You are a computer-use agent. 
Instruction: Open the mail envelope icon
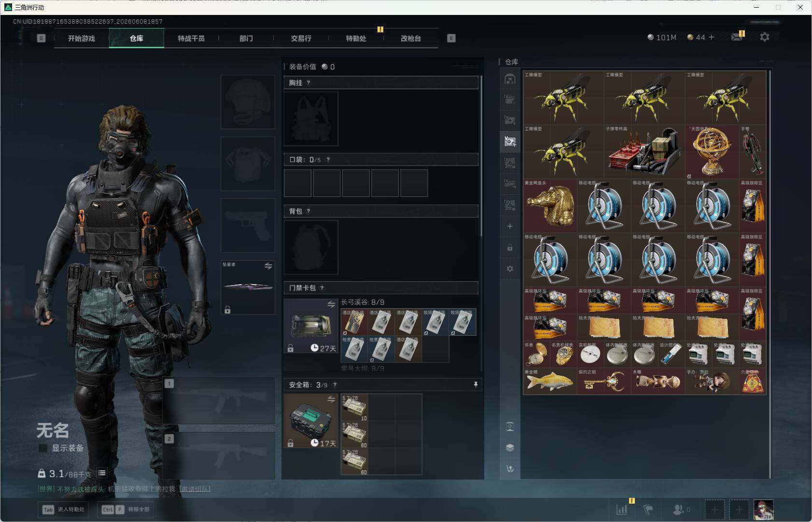point(737,37)
